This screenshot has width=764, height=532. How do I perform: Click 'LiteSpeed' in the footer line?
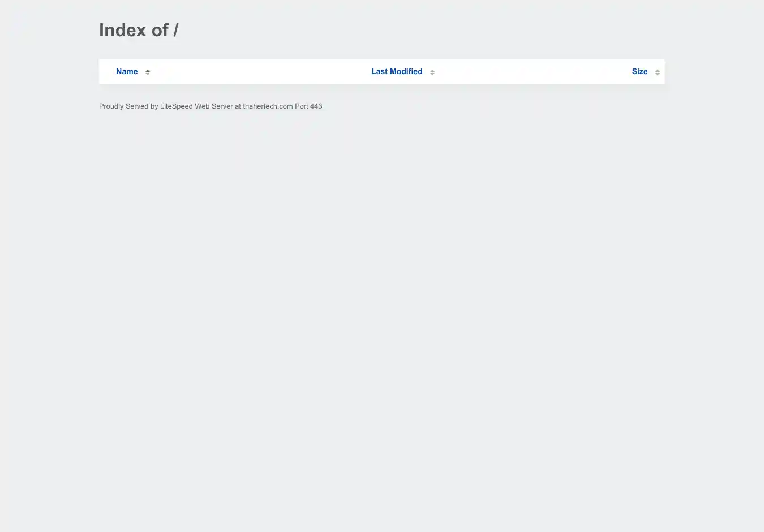pos(177,106)
